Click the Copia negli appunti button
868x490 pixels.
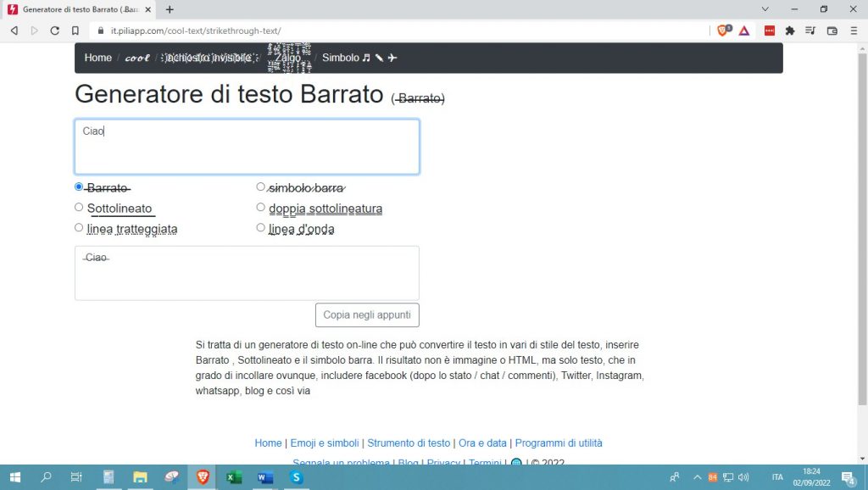click(367, 315)
